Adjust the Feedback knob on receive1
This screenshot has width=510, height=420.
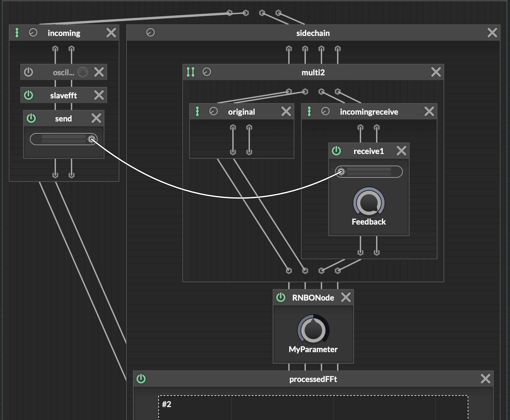point(369,203)
